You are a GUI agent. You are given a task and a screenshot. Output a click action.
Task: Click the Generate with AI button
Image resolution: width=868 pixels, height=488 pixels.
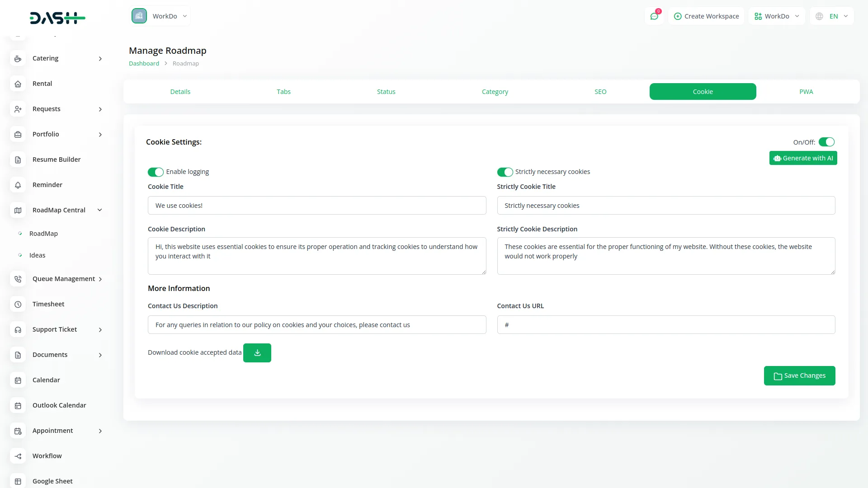pos(803,158)
